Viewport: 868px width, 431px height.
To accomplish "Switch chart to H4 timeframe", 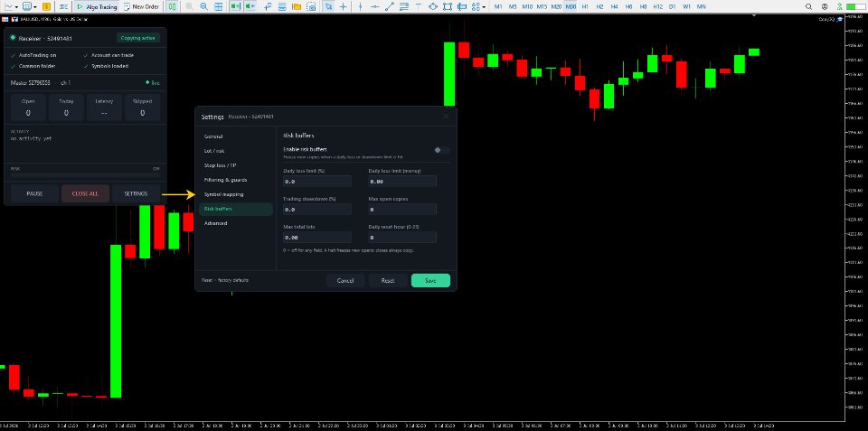I will click(x=614, y=6).
